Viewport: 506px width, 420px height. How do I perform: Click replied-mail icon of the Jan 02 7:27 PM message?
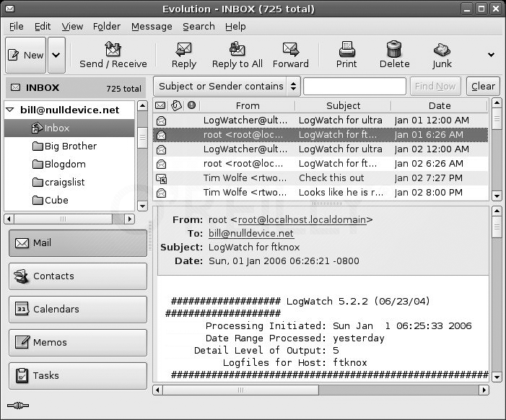point(162,178)
